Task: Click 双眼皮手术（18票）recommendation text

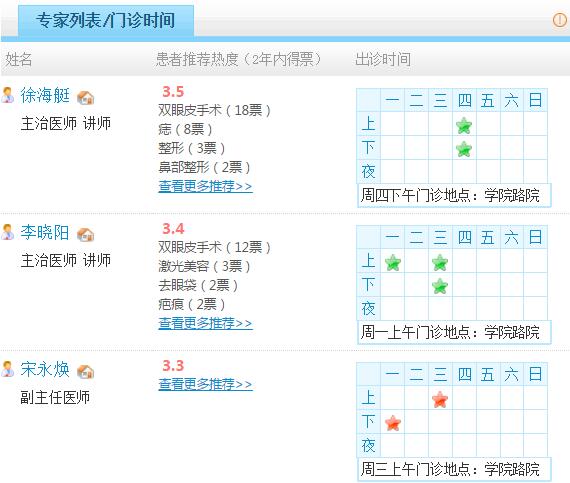Action: click(x=214, y=110)
